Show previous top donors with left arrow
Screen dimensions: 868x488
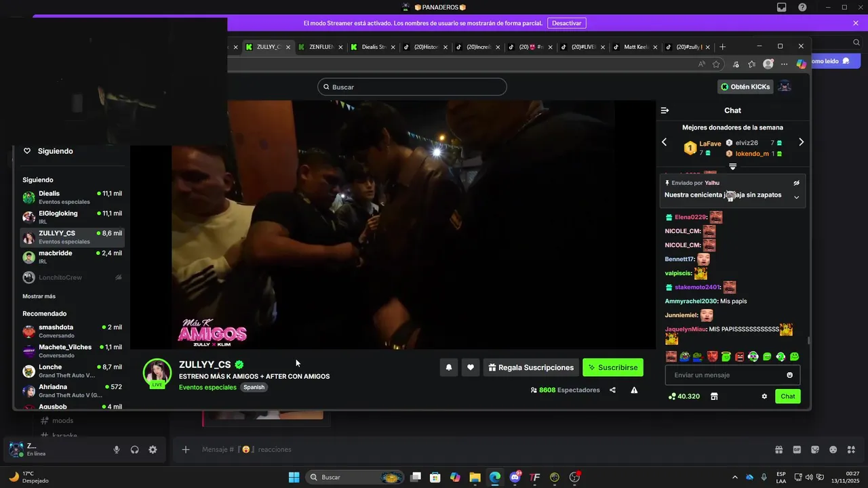click(x=665, y=142)
